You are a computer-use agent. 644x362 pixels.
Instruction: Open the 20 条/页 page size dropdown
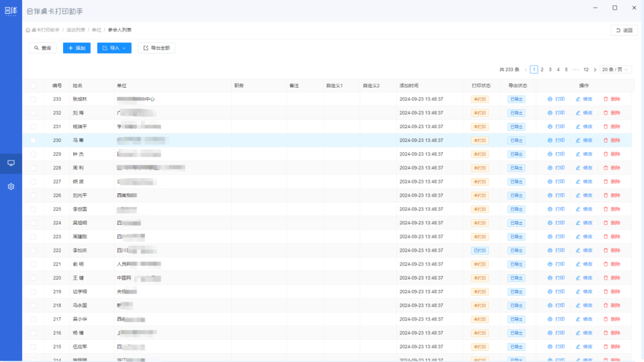[615, 70]
